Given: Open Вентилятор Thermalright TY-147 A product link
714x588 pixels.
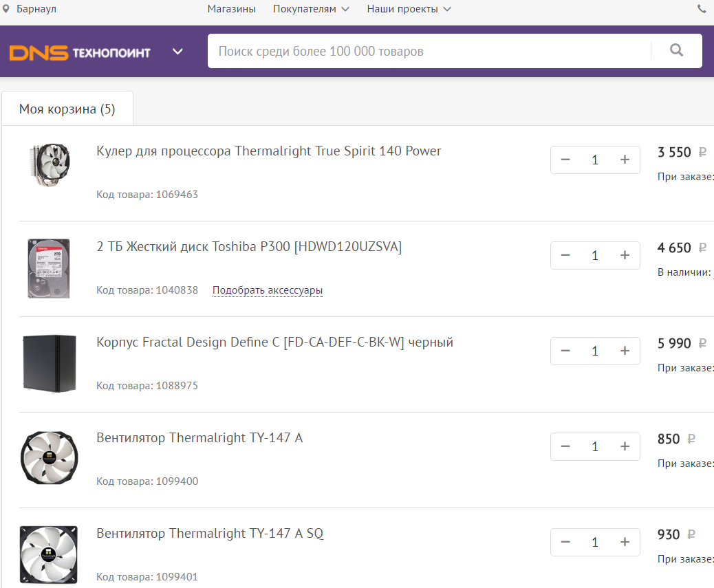Looking at the screenshot, I should pos(199,438).
